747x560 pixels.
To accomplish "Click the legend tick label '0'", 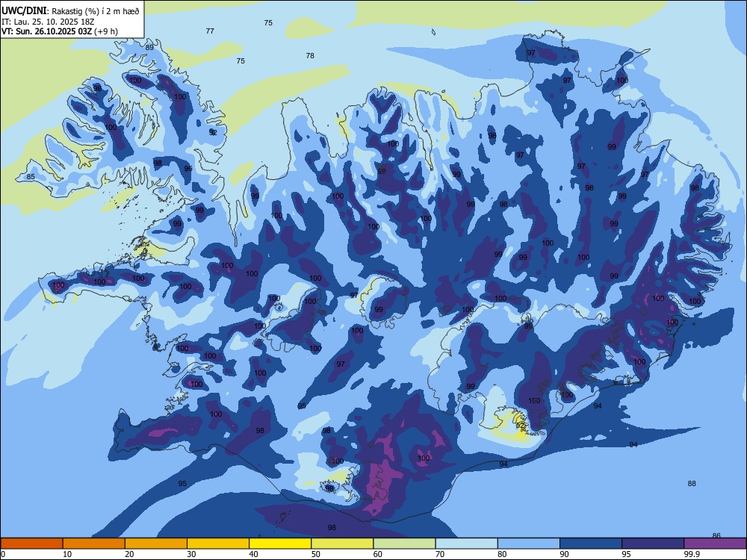I will tap(3, 554).
